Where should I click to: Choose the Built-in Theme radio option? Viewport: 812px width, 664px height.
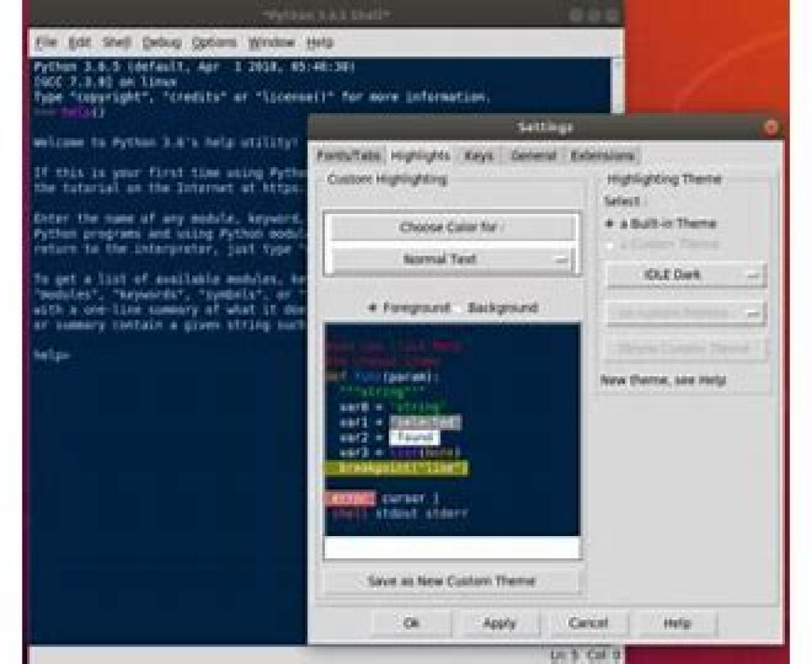(x=610, y=224)
